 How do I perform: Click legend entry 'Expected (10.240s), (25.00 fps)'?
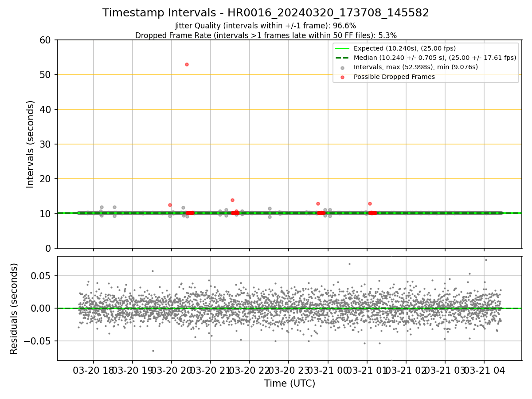pos(405,48)
